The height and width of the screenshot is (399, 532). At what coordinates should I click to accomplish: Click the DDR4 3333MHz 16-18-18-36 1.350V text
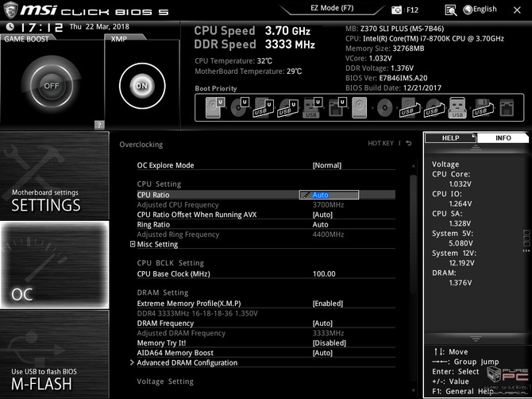coord(197,313)
